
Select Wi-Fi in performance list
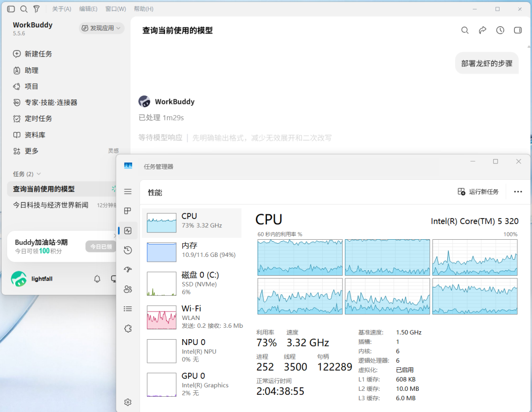click(x=192, y=317)
